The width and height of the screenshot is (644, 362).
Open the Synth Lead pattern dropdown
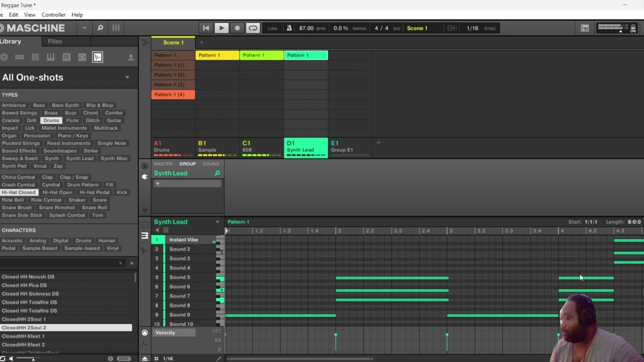click(217, 222)
